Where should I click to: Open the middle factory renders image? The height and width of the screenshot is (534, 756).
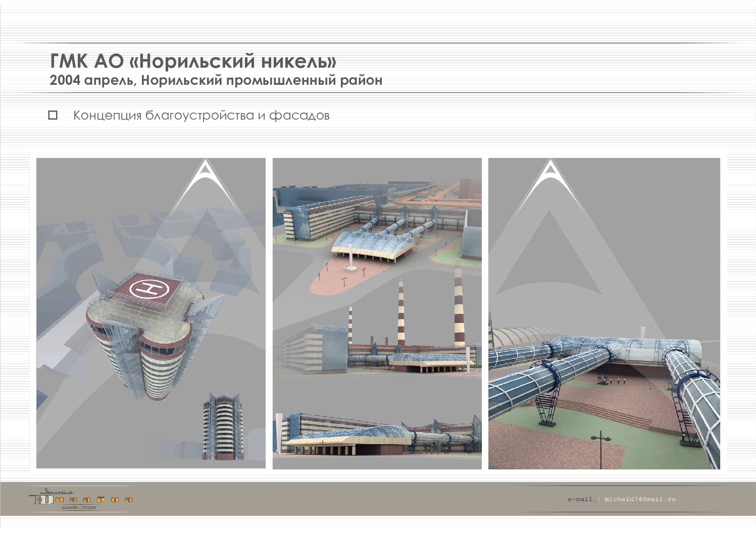pos(377,313)
